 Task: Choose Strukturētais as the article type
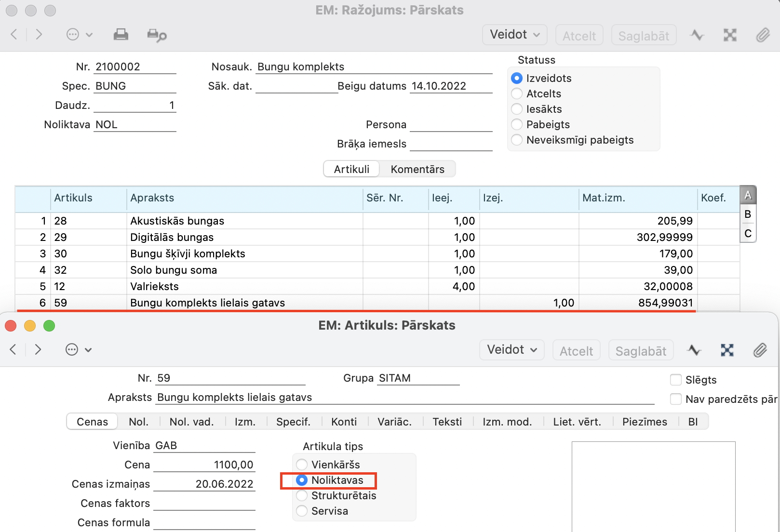click(302, 495)
